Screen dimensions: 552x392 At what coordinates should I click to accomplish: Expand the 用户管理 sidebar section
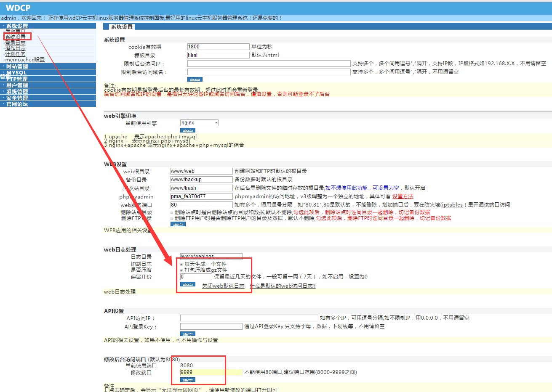coord(17,85)
